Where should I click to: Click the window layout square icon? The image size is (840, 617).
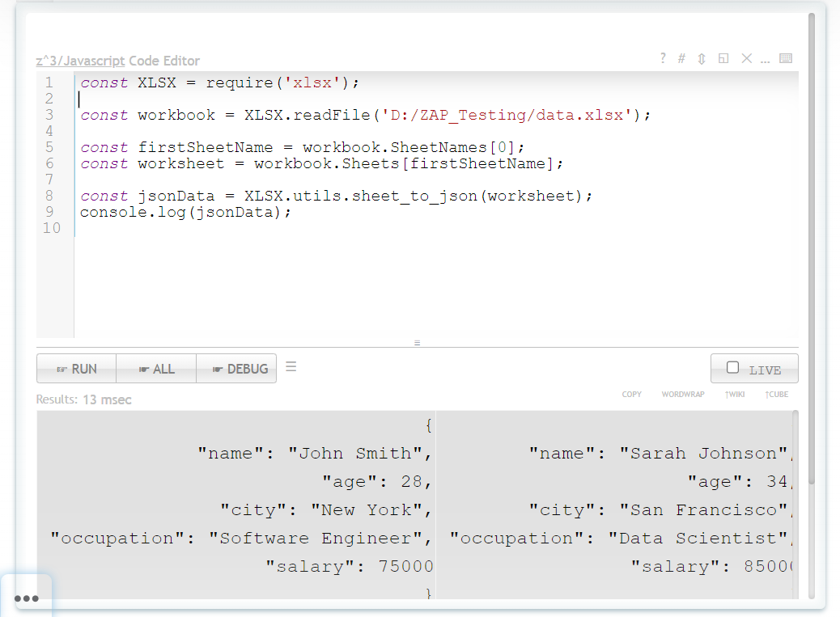tap(723, 58)
